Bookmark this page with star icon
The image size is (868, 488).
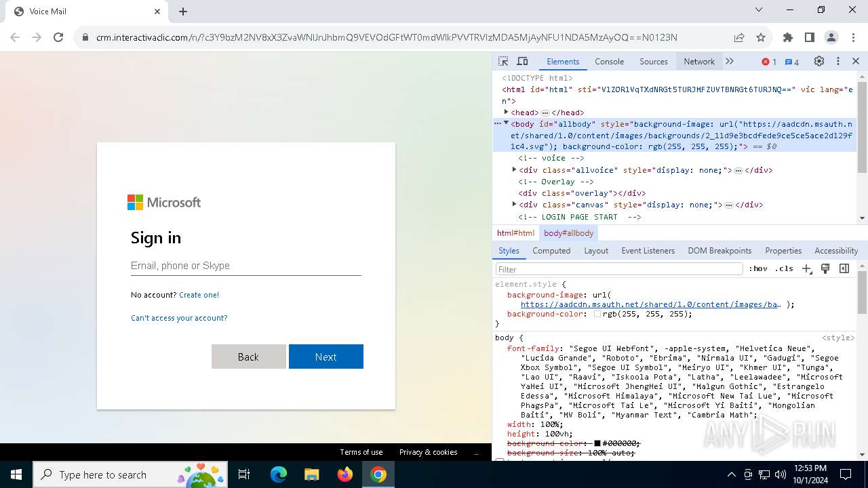[x=761, y=37]
